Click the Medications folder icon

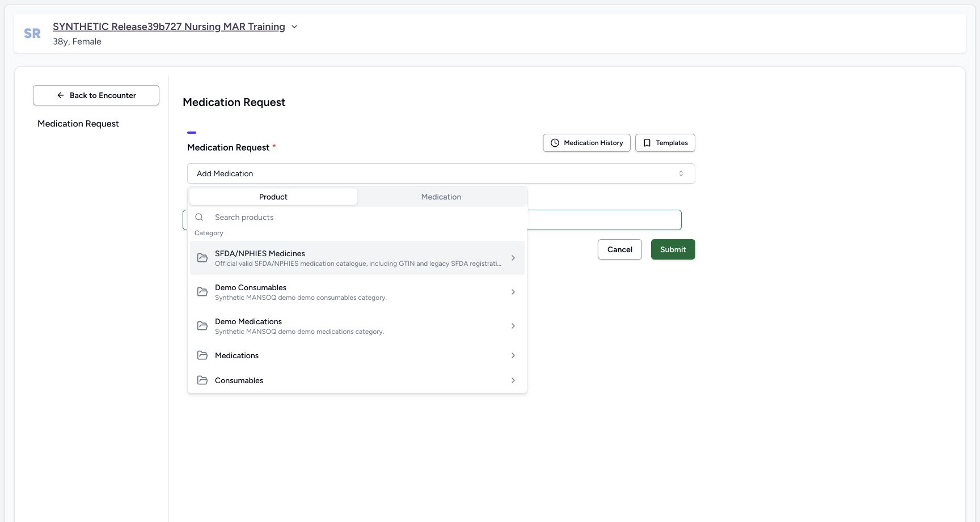(202, 355)
